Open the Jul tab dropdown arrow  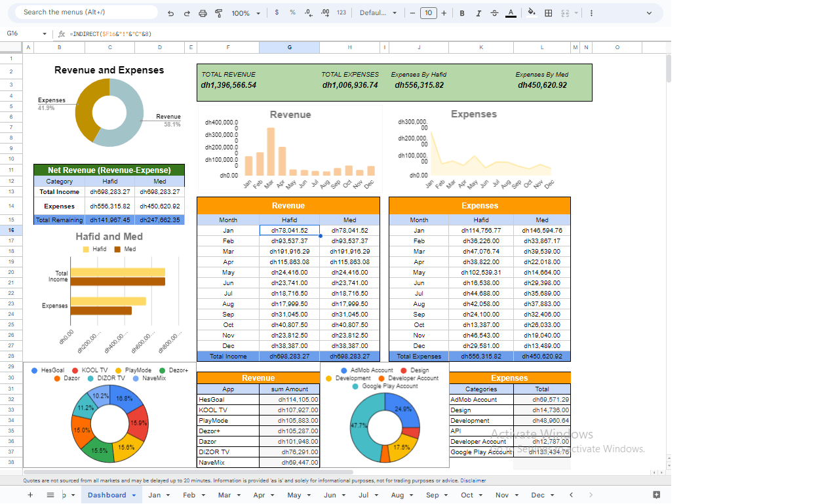click(x=378, y=495)
